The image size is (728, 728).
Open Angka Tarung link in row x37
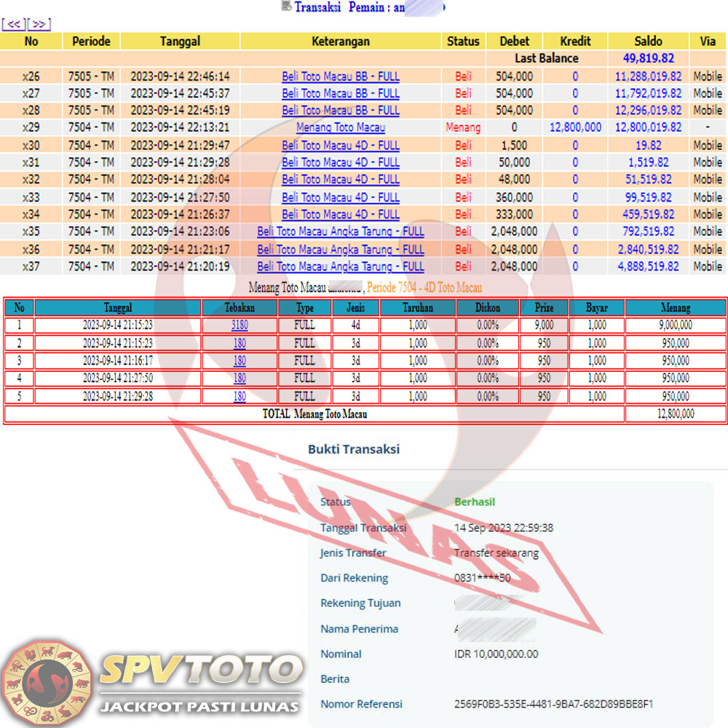pos(340,266)
